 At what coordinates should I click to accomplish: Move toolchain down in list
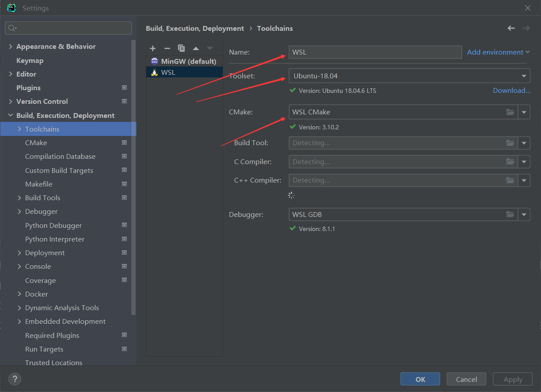pos(210,48)
